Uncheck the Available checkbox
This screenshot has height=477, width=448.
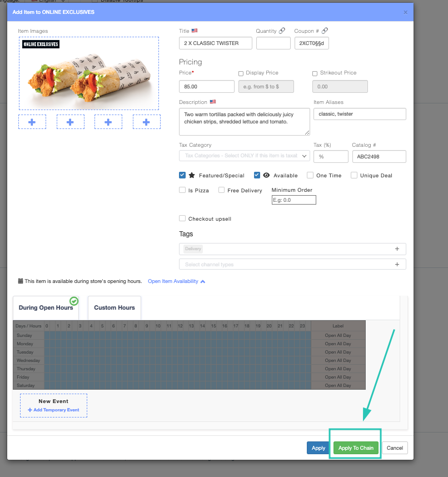[257, 175]
